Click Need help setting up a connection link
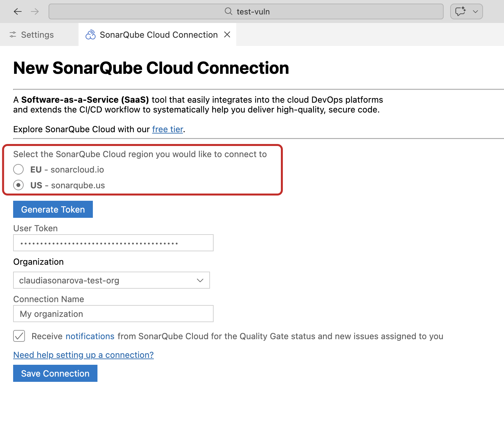504x433 pixels. click(83, 355)
